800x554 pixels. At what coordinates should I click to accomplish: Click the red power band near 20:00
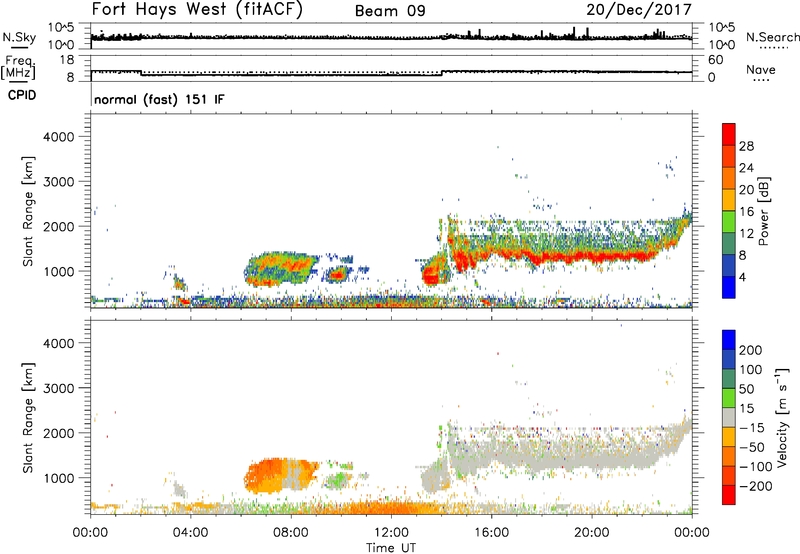[x=592, y=255]
